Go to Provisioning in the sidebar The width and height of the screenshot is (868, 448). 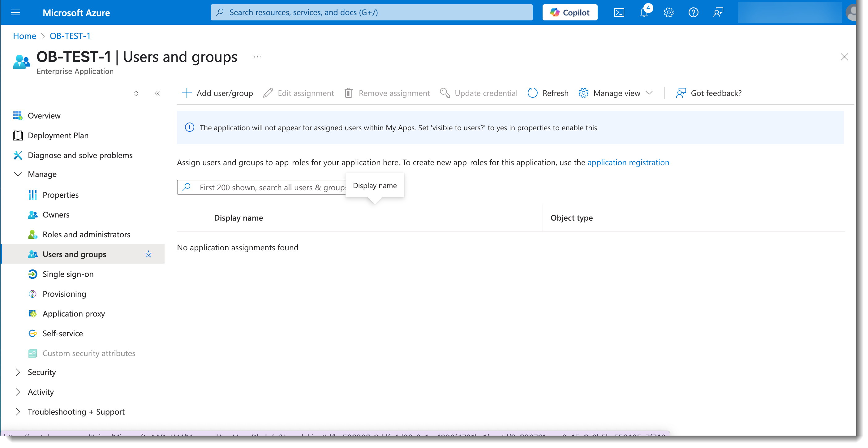[64, 294]
